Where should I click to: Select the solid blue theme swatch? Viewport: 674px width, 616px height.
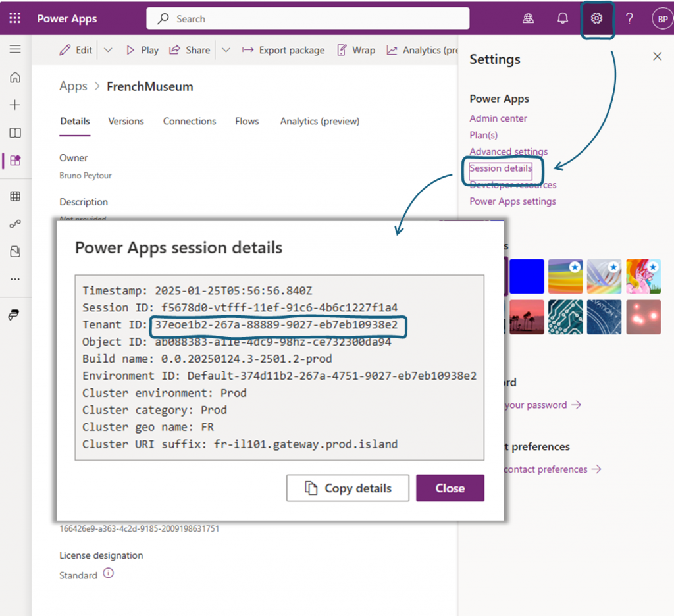click(527, 276)
